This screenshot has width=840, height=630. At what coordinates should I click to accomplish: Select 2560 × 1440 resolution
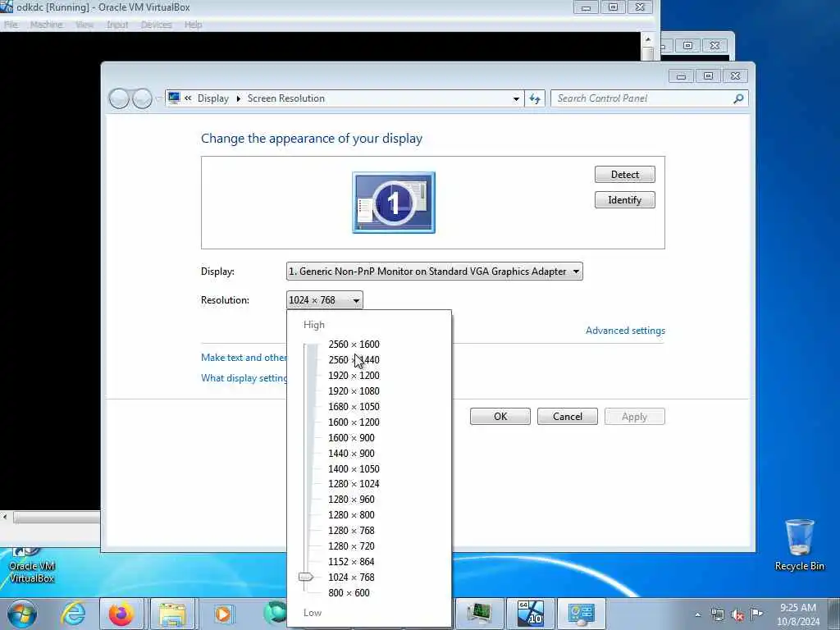pos(354,360)
